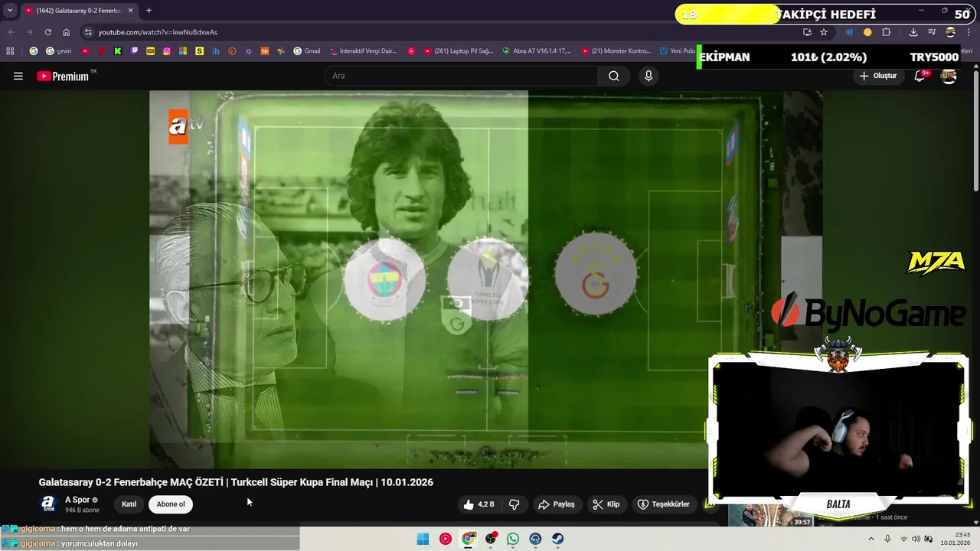Click the Abone ol subscribe button

[x=171, y=504]
